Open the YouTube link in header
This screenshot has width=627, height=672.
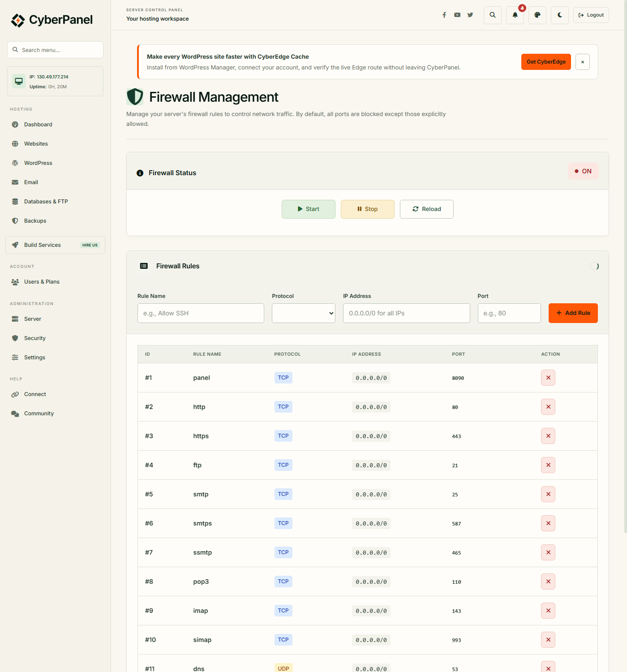[x=457, y=15]
